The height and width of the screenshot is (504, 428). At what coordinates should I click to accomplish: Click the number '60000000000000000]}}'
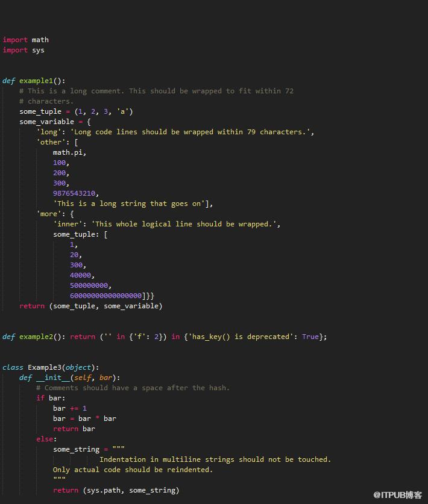pyautogui.click(x=112, y=296)
